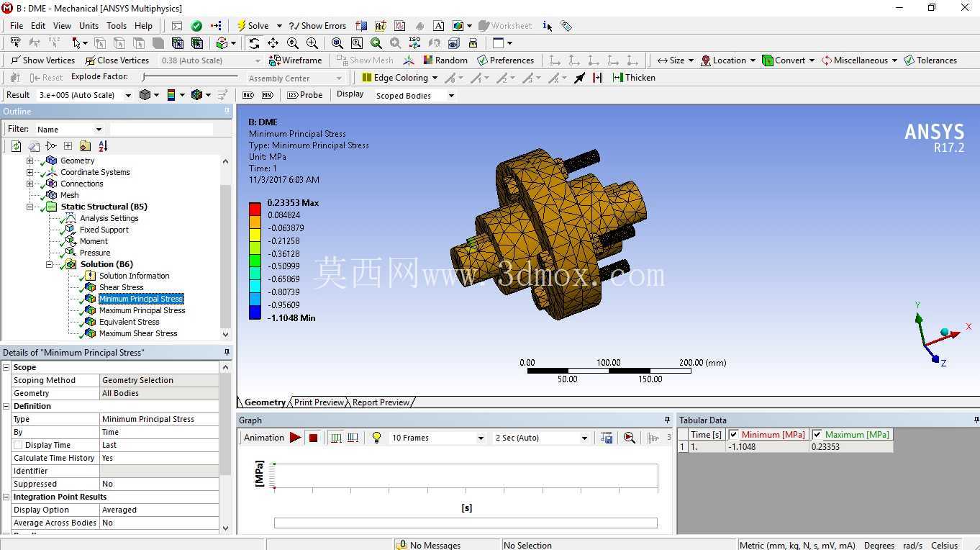Open the Scoped Bodies display dropdown
The height and width of the screenshot is (550, 980).
click(451, 95)
